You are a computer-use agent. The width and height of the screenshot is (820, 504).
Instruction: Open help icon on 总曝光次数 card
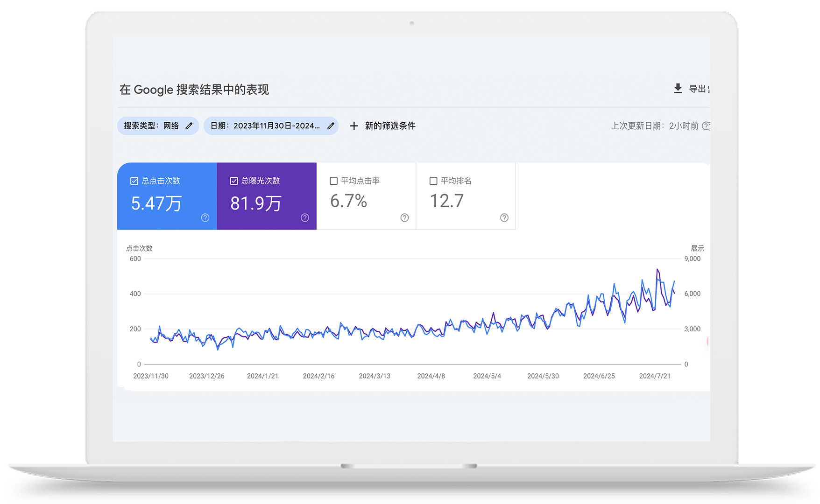pyautogui.click(x=305, y=218)
